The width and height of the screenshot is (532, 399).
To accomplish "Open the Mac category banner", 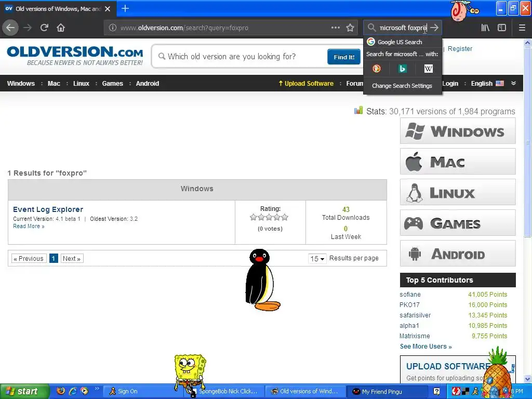I will tap(458, 162).
